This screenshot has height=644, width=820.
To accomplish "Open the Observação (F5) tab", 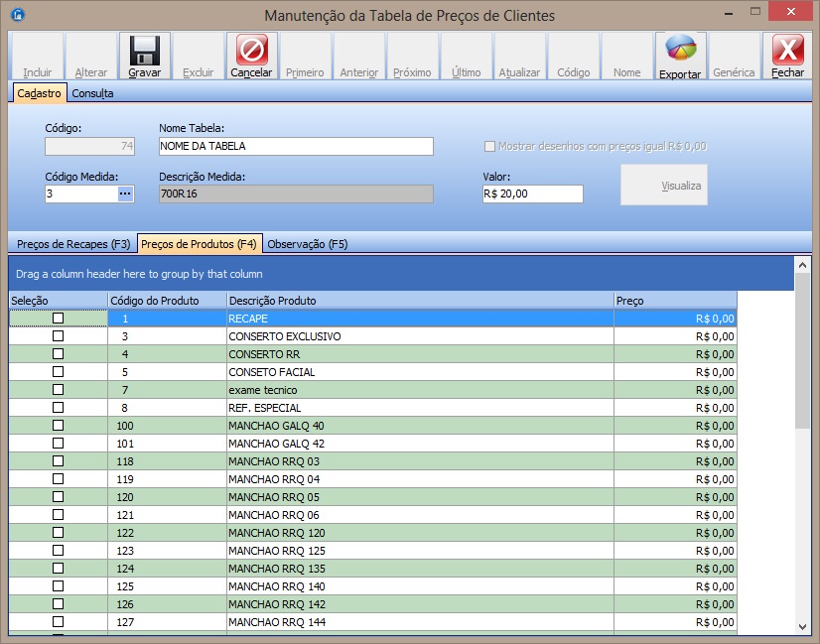I will [308, 244].
